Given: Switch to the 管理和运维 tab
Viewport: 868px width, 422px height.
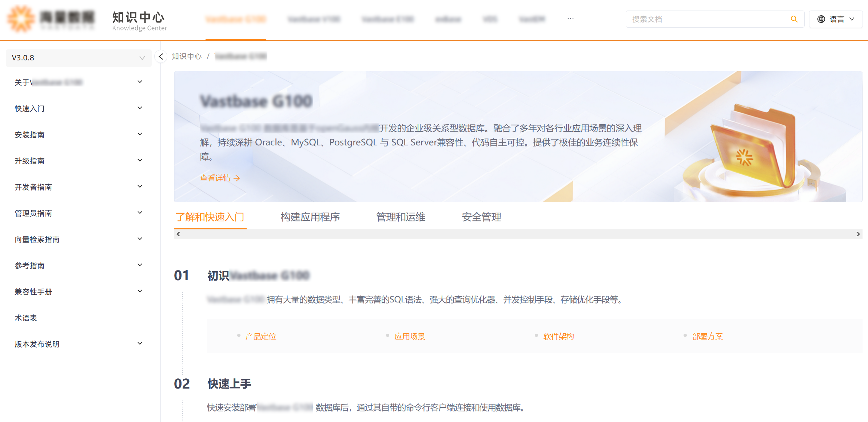Looking at the screenshot, I should click(401, 217).
